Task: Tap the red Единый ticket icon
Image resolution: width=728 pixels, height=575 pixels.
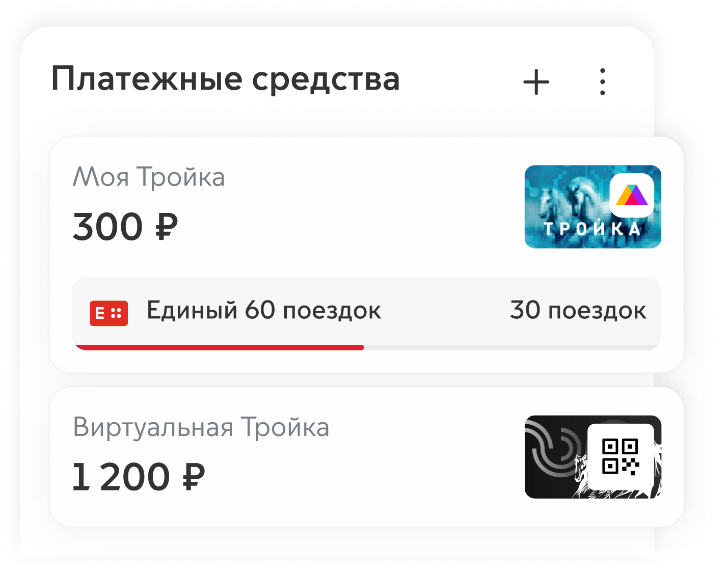Action: tap(109, 313)
